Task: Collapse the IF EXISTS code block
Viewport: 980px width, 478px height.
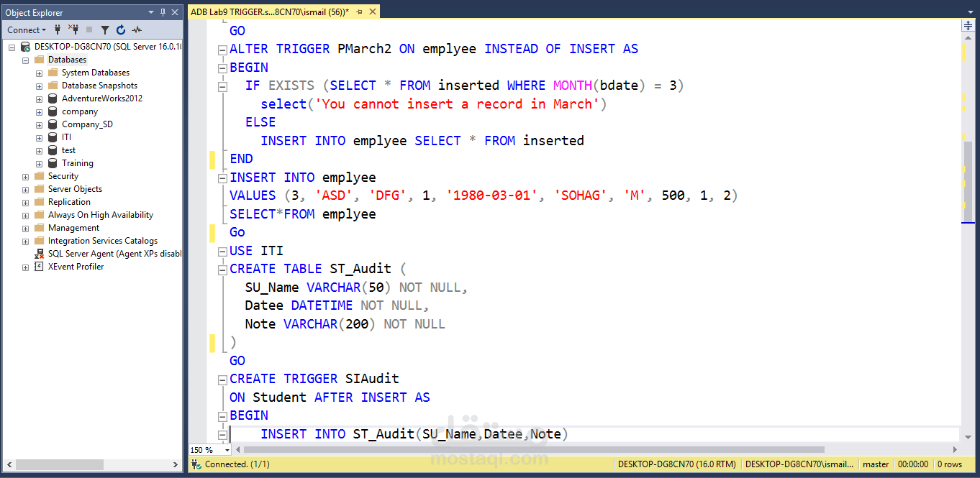Action: pyautogui.click(x=222, y=86)
